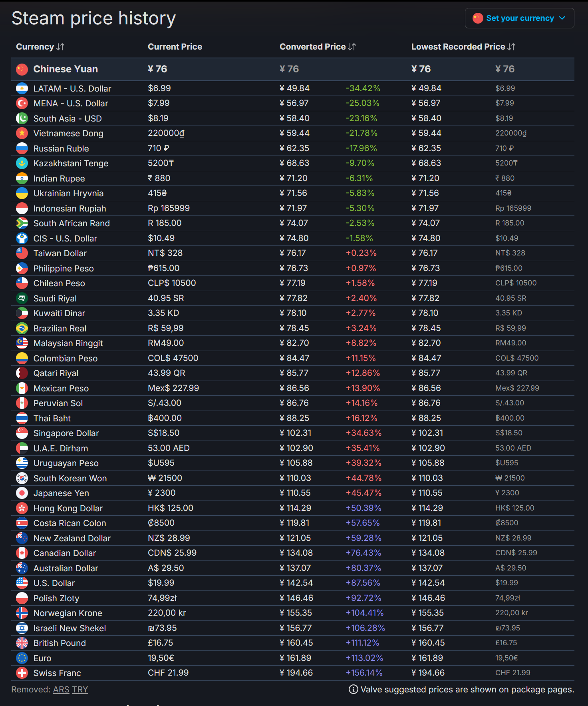This screenshot has width=588, height=706.
Task: Click the -34.42% price difference value
Action: pos(363,88)
